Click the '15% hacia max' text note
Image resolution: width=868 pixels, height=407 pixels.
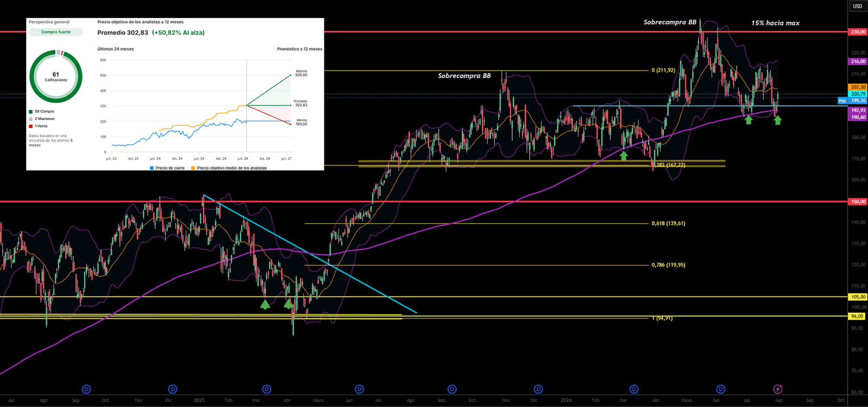point(775,23)
